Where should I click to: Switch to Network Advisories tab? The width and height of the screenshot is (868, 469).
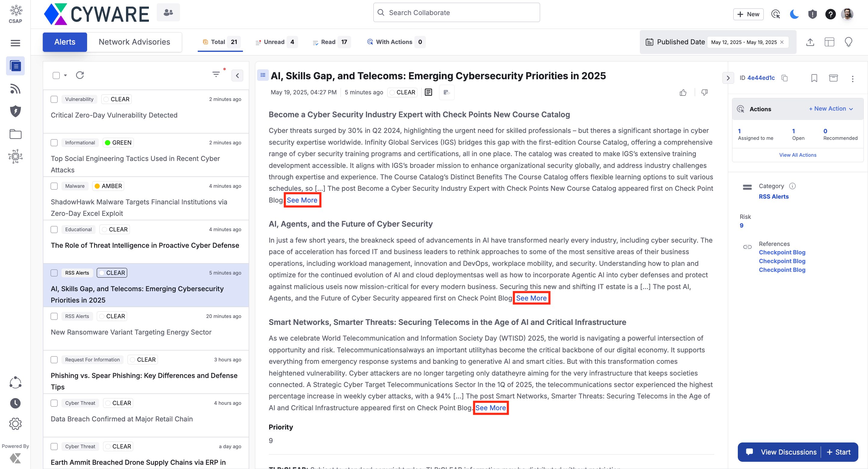coord(134,42)
